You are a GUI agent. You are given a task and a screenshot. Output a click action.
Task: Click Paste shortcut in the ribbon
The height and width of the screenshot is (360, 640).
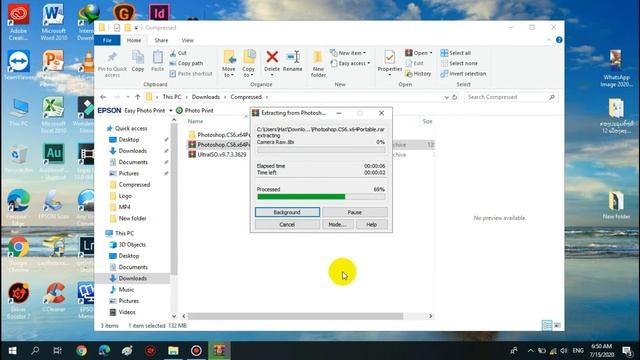(x=191, y=73)
